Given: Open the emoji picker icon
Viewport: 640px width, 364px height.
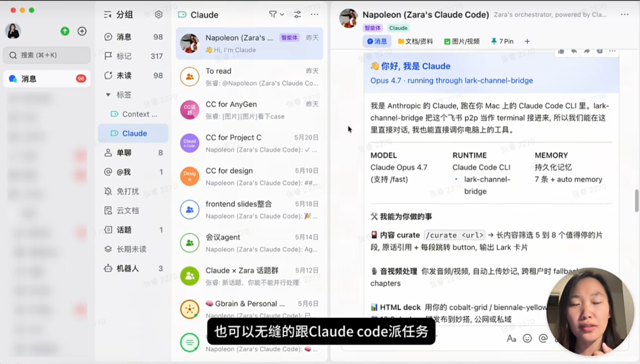Looking at the screenshot, I should 527,339.
